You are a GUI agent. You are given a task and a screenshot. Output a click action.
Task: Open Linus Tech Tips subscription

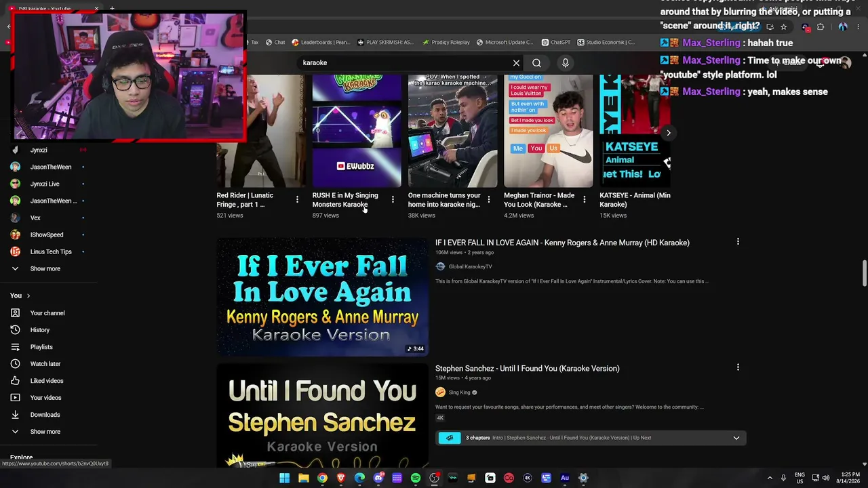point(51,252)
